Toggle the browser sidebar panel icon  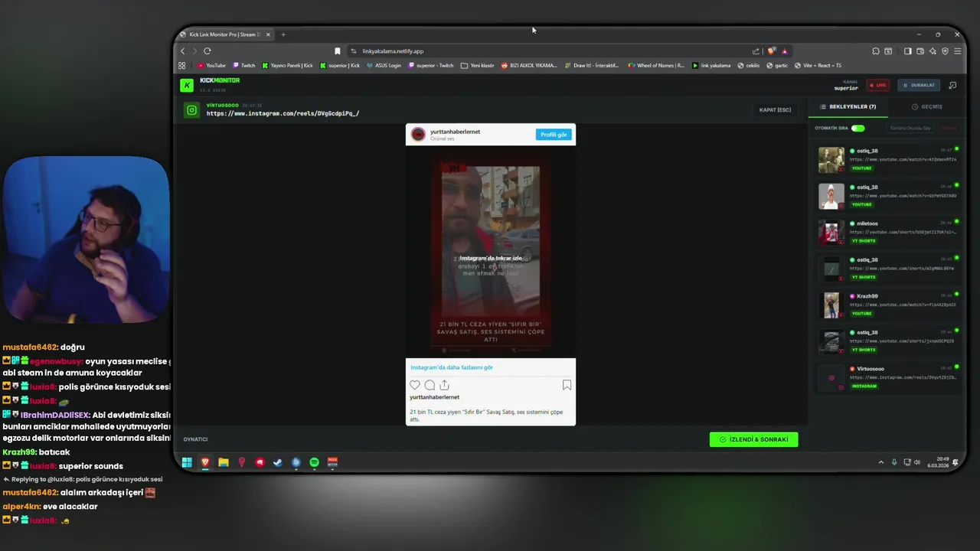[x=907, y=51]
